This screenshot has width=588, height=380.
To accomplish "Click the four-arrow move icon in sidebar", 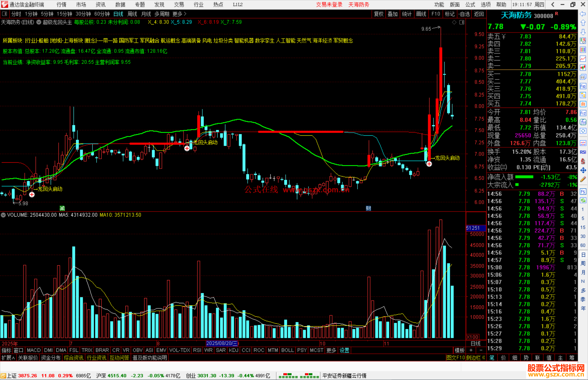I will (x=583, y=170).
